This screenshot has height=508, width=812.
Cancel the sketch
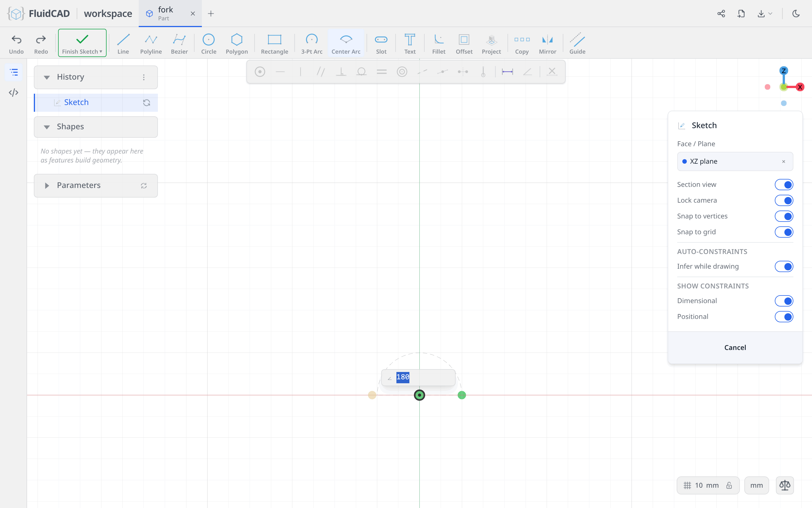tap(735, 347)
